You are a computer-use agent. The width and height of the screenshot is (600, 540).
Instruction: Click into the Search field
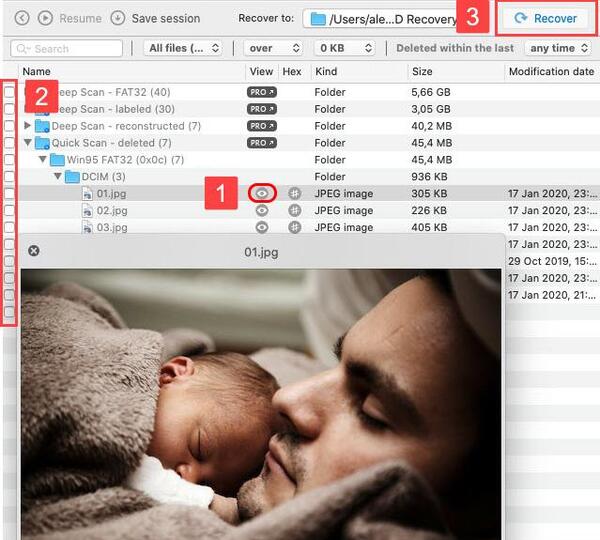(67, 49)
